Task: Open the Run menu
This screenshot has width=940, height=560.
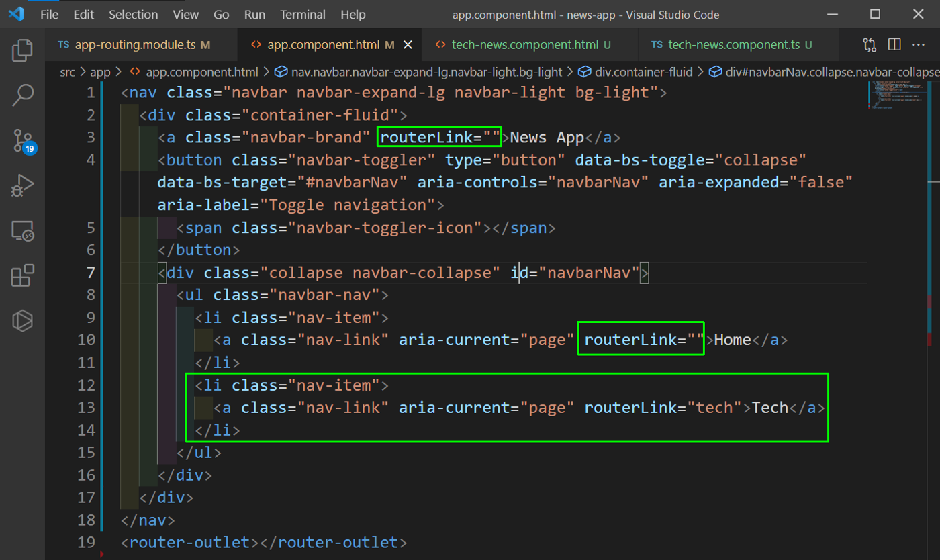Action: click(254, 14)
